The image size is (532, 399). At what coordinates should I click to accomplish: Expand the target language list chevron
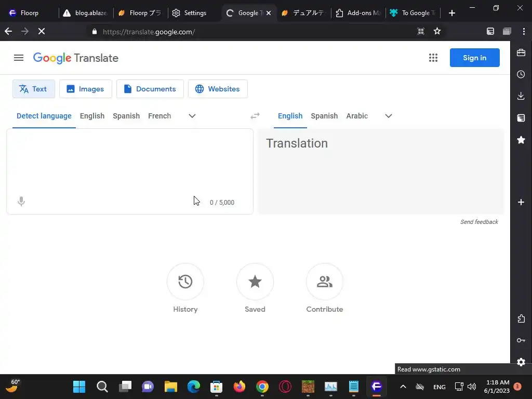(389, 116)
